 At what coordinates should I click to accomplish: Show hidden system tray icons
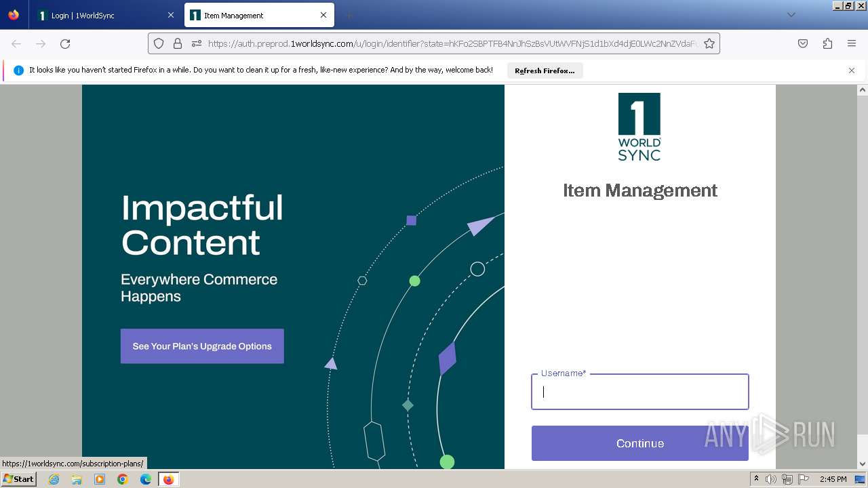(x=756, y=479)
